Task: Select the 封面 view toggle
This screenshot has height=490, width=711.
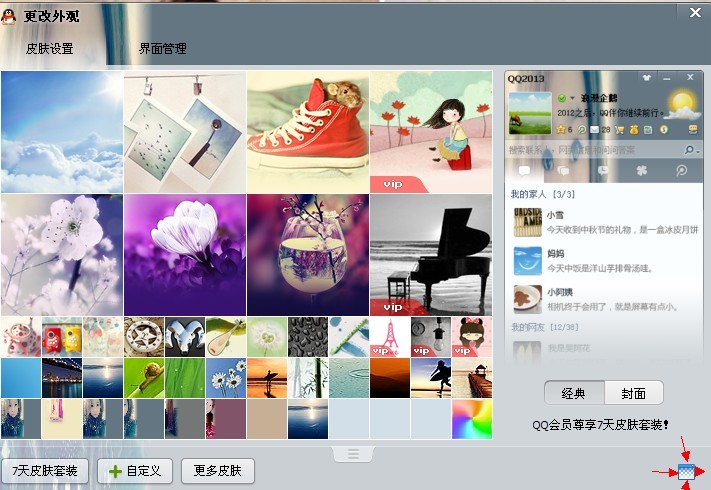Action: click(633, 393)
